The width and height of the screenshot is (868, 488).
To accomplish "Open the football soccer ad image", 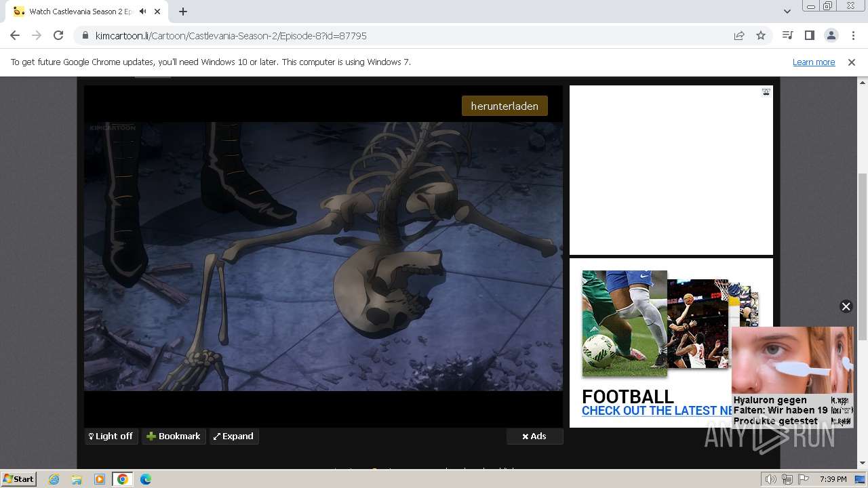I will 625,324.
